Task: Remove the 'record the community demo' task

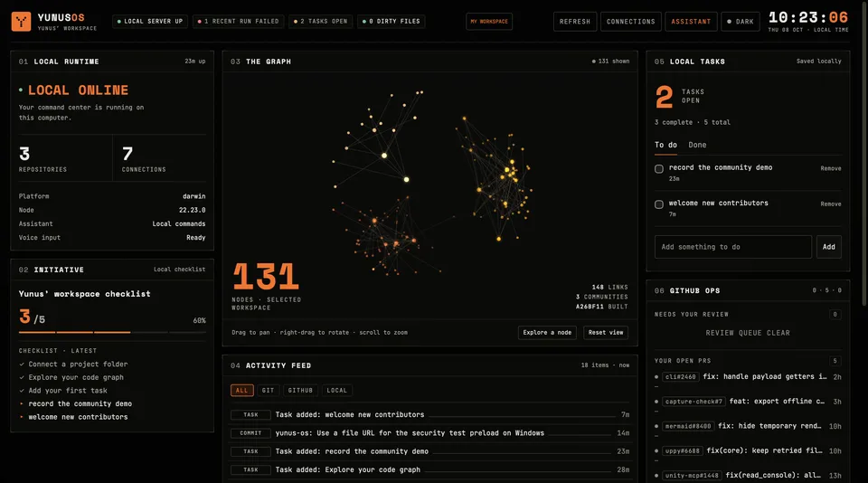Action: pos(830,168)
